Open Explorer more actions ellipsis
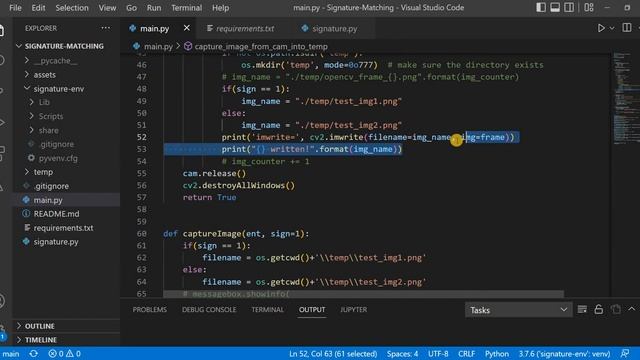 pos(106,28)
